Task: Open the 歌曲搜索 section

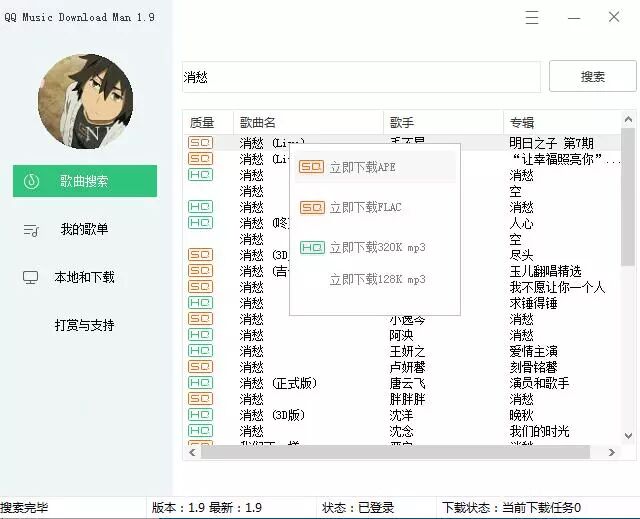Action: click(85, 181)
